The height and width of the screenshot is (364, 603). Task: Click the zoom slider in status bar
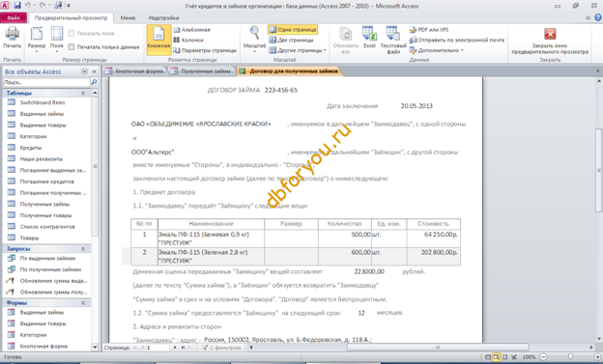pos(570,357)
